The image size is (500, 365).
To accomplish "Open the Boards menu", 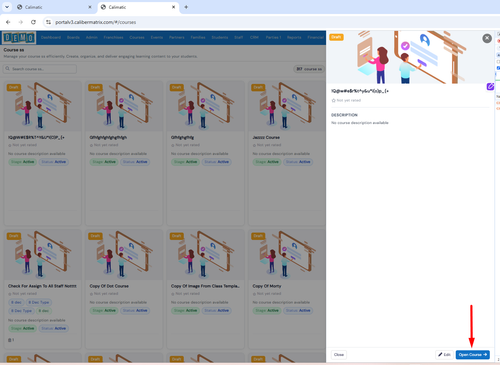I will [73, 37].
